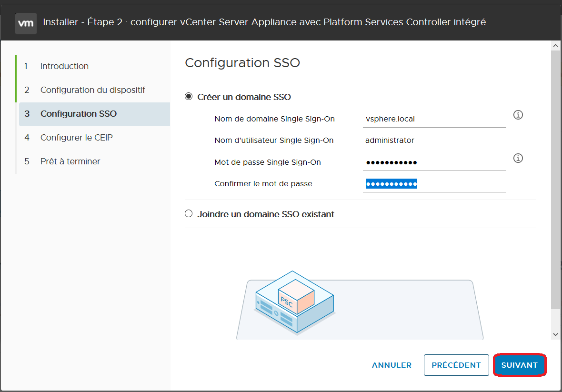
Task: Click the SUIVANT button
Action: (519, 365)
